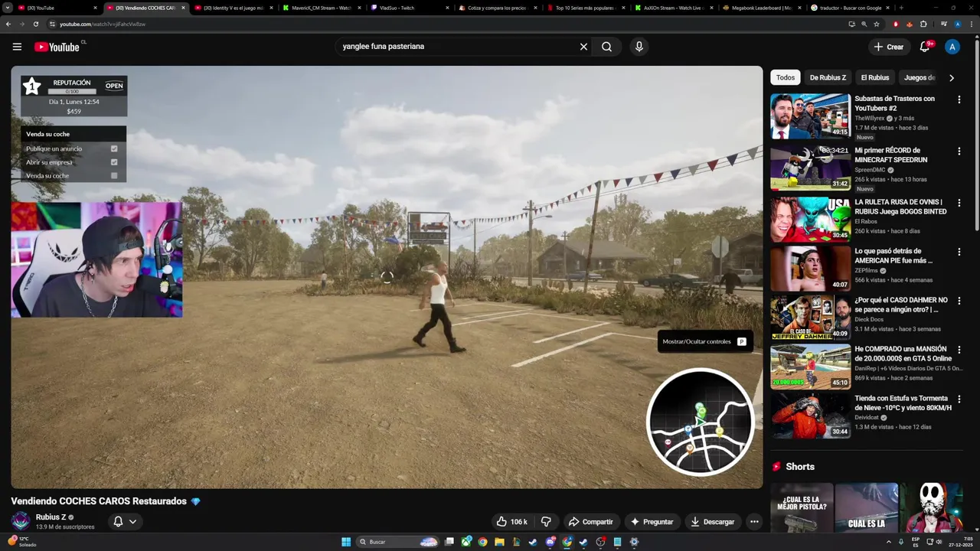Open File Explorer from the taskbar
Screen dimensions: 980x551
click(x=500, y=542)
